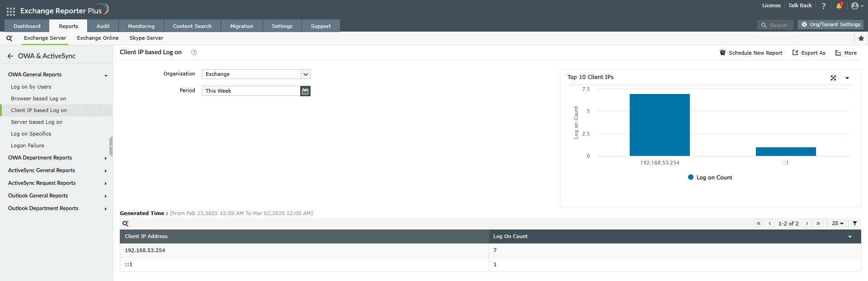The image size is (868, 281).
Task: Expand Outlook General Reports
Action: click(x=56, y=196)
